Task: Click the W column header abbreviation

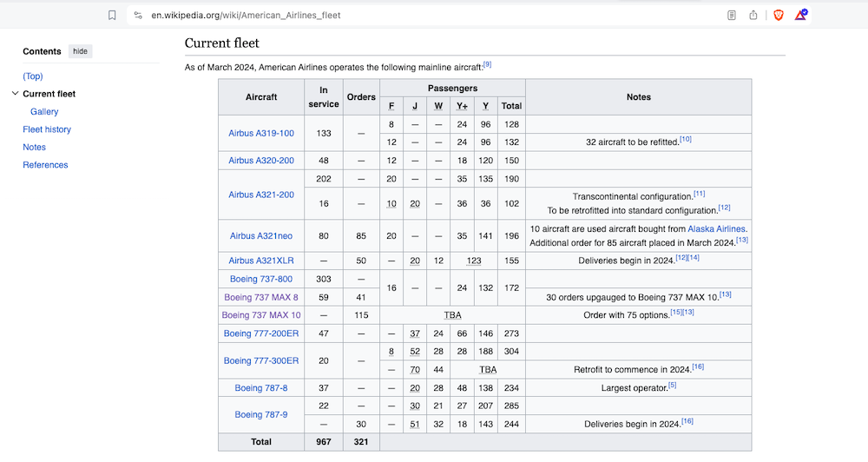Action: click(438, 106)
